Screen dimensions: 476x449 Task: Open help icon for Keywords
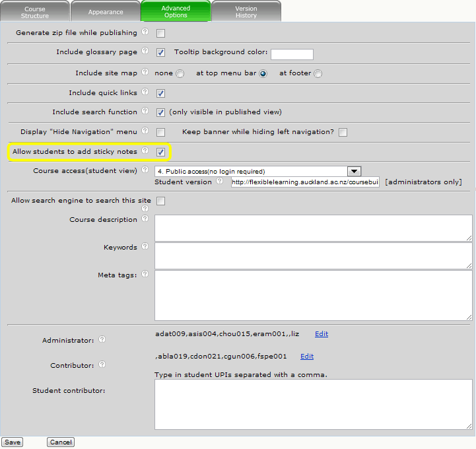pos(145,246)
